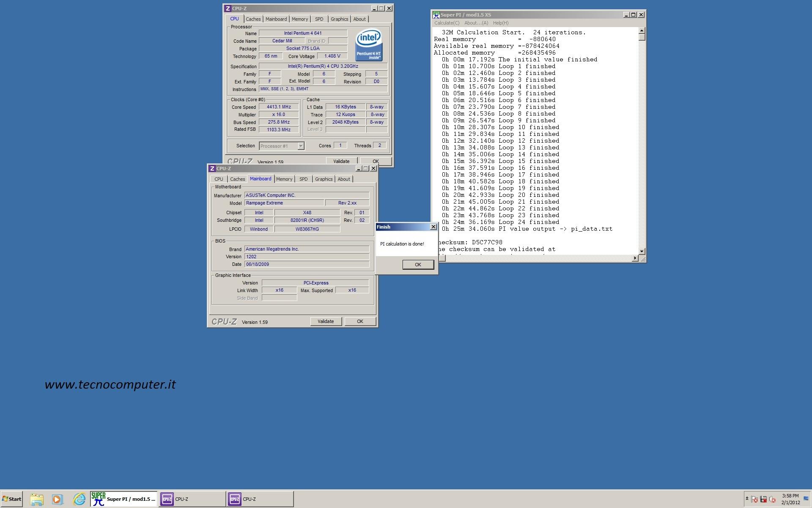Click the network status tray icon
Screen dimensions: 812x508
(x=763, y=499)
